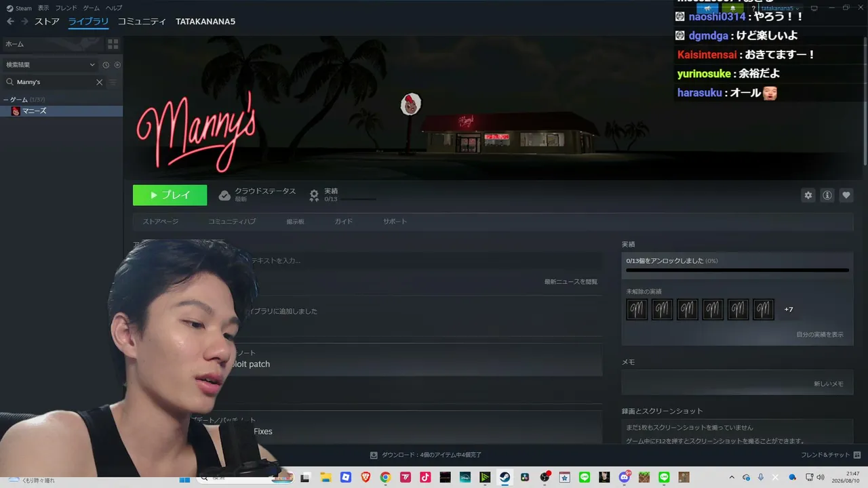This screenshot has width=868, height=488.
Task: Open the Steam menu
Action: [19, 8]
